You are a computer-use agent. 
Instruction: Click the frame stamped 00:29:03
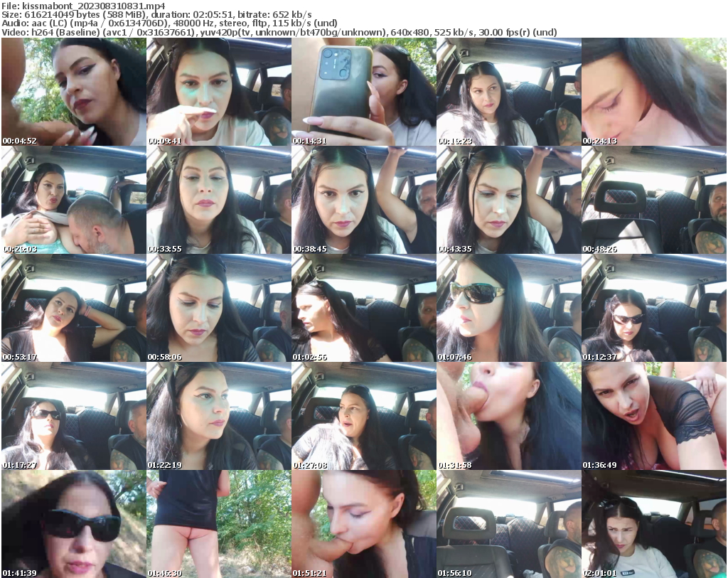(72, 199)
